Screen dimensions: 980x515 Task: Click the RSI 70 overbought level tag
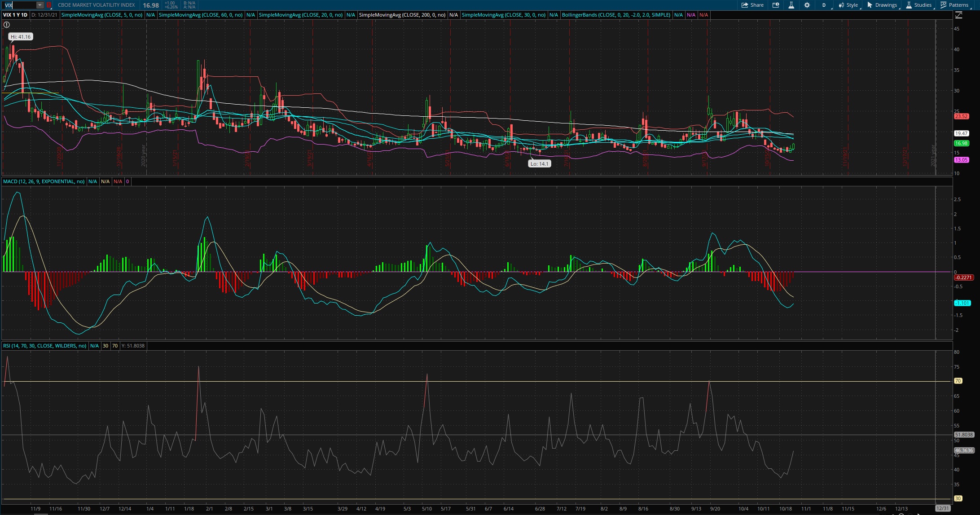click(x=958, y=381)
